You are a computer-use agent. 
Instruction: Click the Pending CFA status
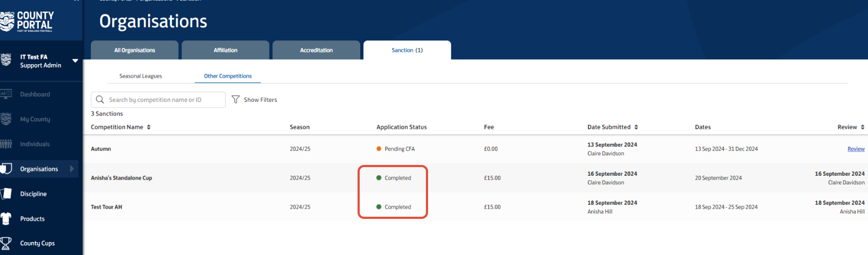[x=396, y=149]
